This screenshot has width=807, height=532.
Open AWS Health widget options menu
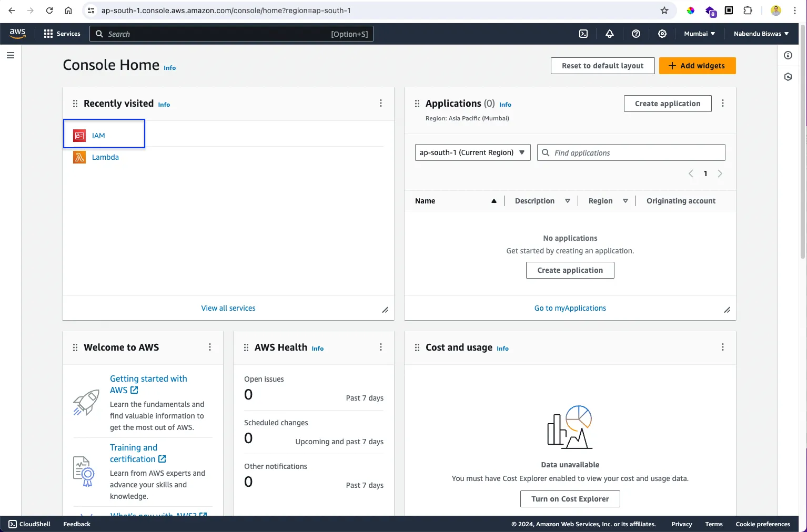point(381,347)
